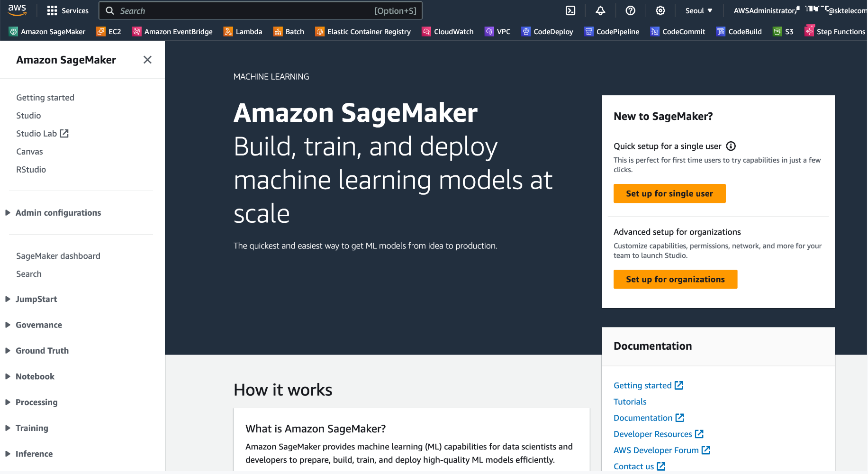868x474 pixels.
Task: Open the CloudShell terminal icon
Action: (x=570, y=10)
